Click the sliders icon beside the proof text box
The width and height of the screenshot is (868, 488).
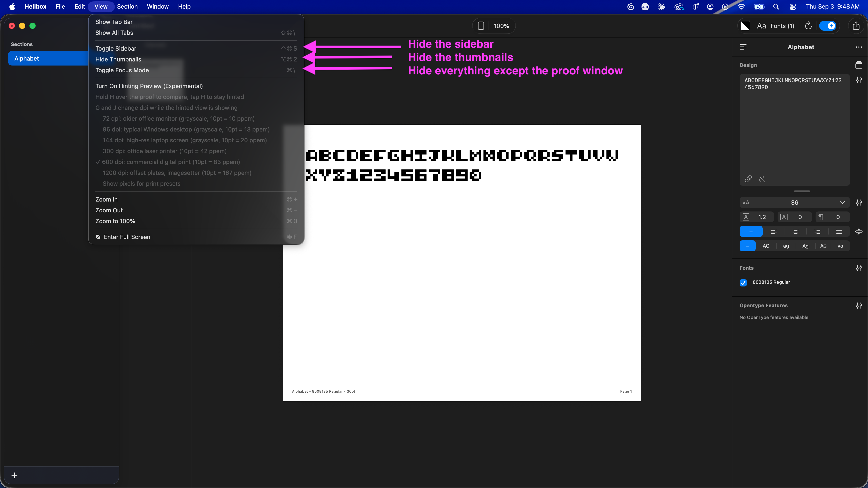(x=859, y=80)
